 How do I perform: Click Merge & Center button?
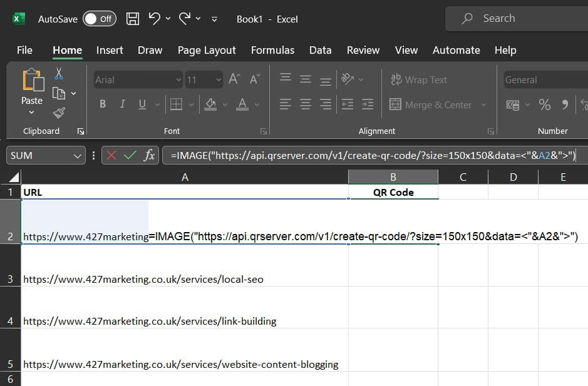[x=430, y=104]
